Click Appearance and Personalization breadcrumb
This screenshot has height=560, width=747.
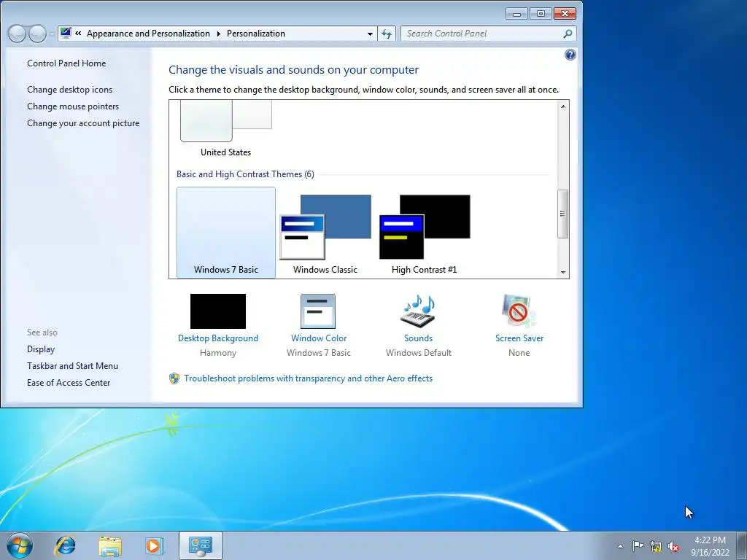148,34
